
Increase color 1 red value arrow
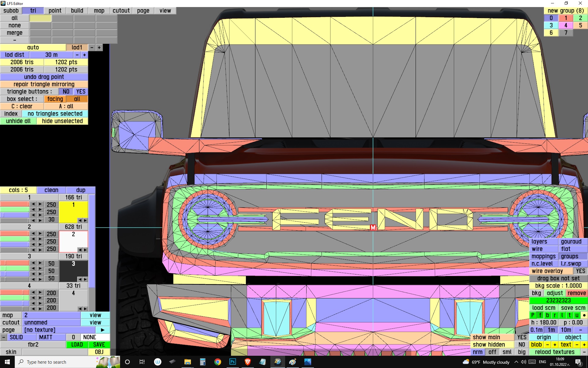click(x=40, y=204)
